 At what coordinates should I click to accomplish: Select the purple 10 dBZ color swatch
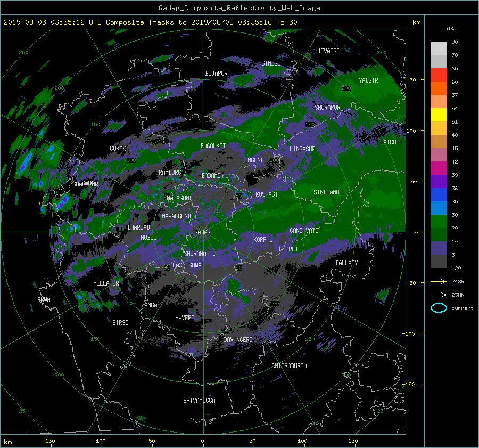click(x=439, y=248)
